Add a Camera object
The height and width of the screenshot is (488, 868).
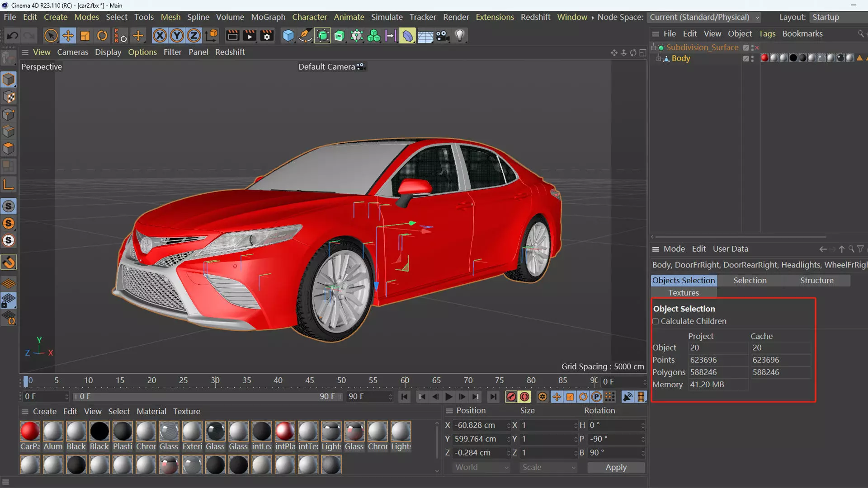443,35
